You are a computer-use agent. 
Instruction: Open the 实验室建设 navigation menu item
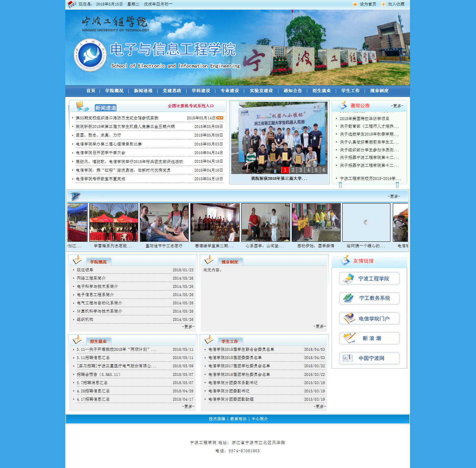261,91
